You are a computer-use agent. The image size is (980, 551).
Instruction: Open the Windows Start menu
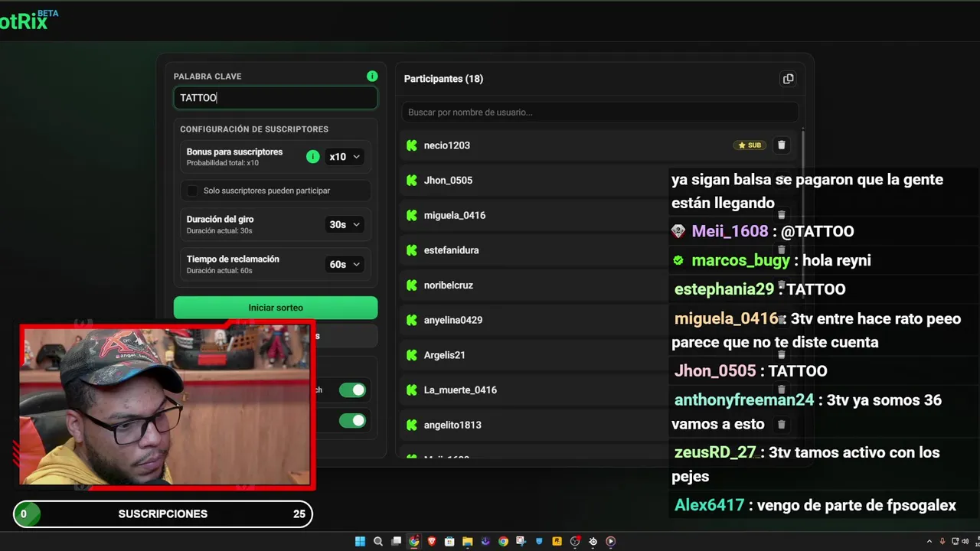360,541
